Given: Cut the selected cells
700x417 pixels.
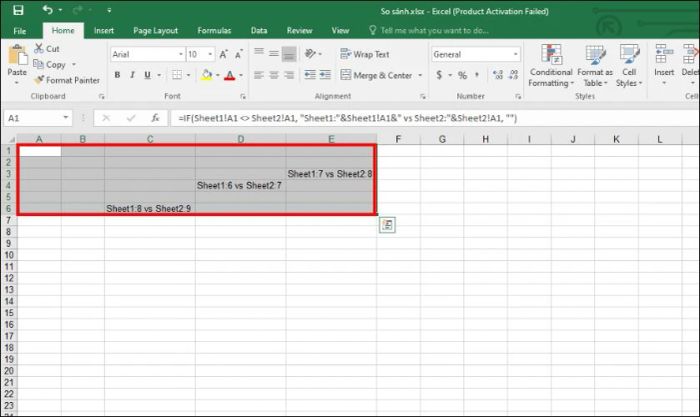Looking at the screenshot, I should pos(47,48).
